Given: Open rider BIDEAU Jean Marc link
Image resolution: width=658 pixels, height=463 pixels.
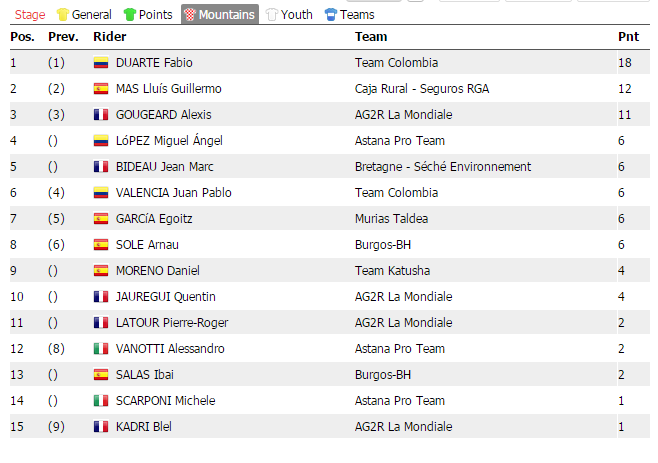Looking at the screenshot, I should (164, 167).
